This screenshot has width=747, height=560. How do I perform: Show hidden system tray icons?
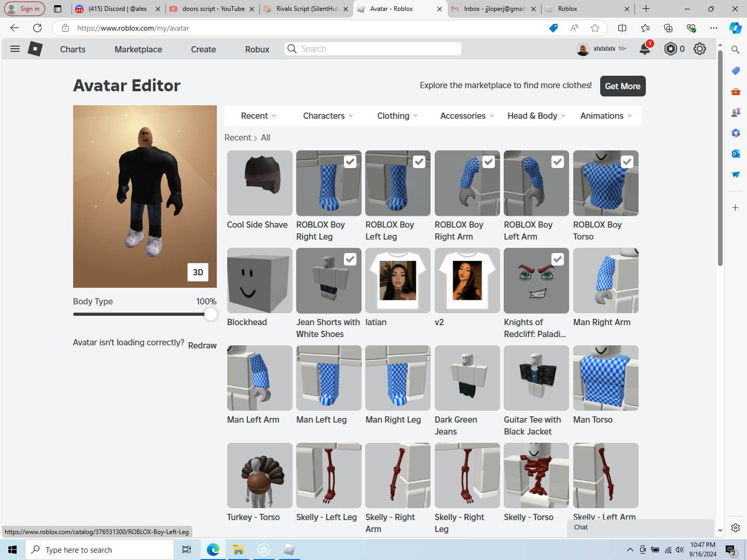(x=630, y=550)
